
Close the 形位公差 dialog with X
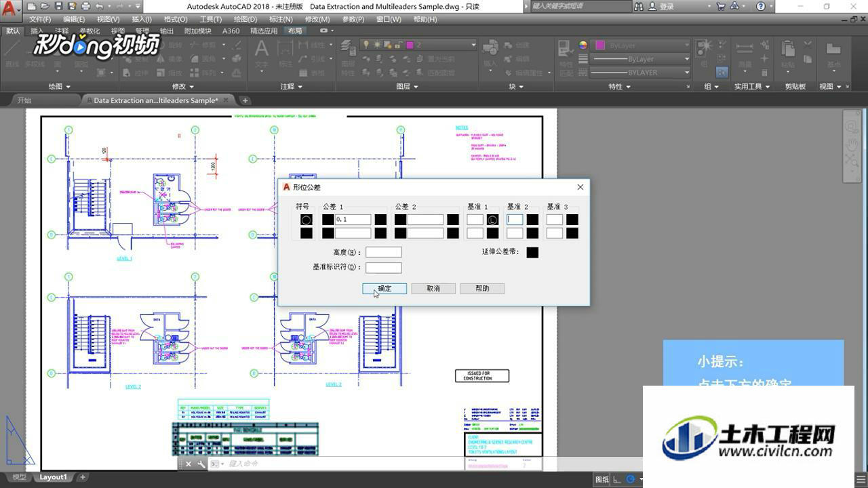tap(580, 187)
